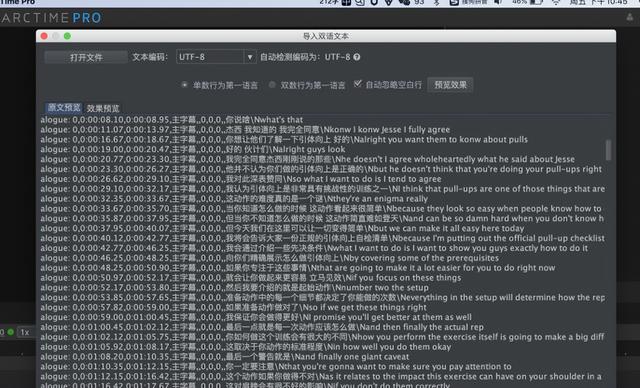Image resolution: width=640 pixels, height=388 pixels.
Task: Open the volume control in menu bar
Action: click(498, 2)
